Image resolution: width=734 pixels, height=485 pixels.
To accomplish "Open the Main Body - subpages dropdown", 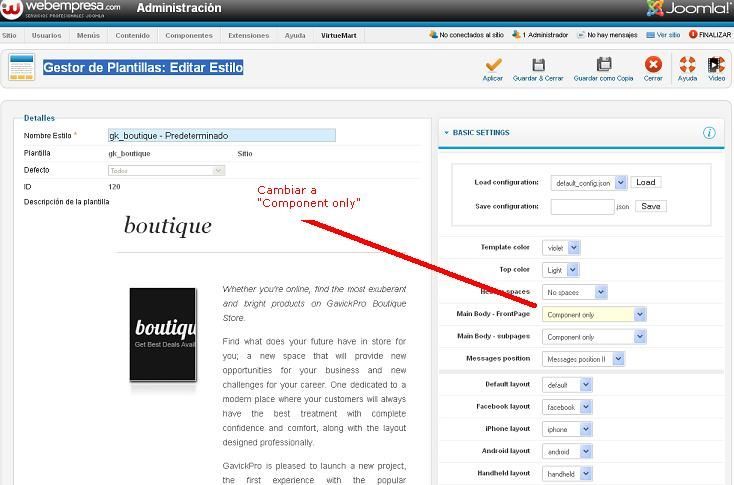I will pyautogui.click(x=594, y=337).
